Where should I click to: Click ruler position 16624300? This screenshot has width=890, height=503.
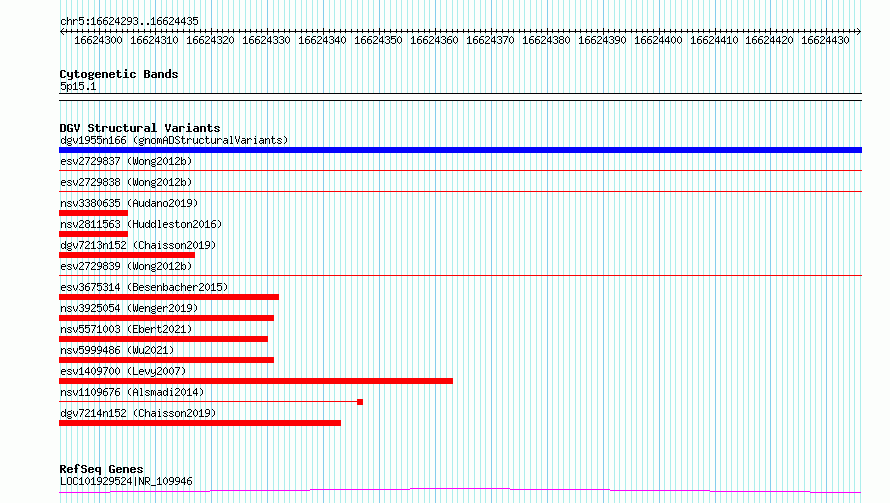coord(98,40)
